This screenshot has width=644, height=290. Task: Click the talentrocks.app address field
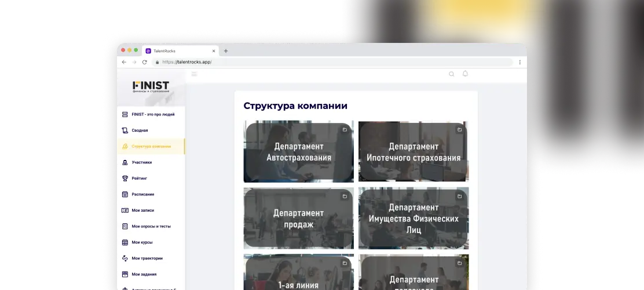click(x=332, y=62)
